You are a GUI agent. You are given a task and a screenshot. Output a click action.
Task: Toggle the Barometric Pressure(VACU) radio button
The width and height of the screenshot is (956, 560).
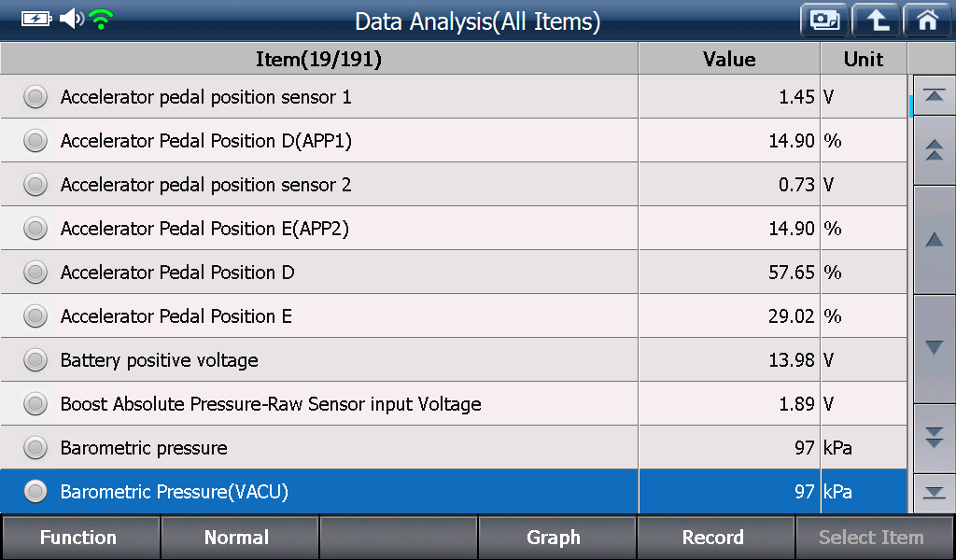pyautogui.click(x=35, y=491)
